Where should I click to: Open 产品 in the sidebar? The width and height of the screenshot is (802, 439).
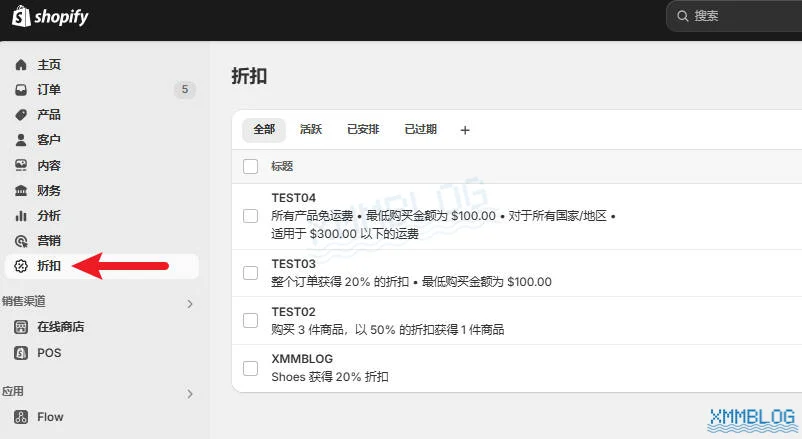coord(49,115)
